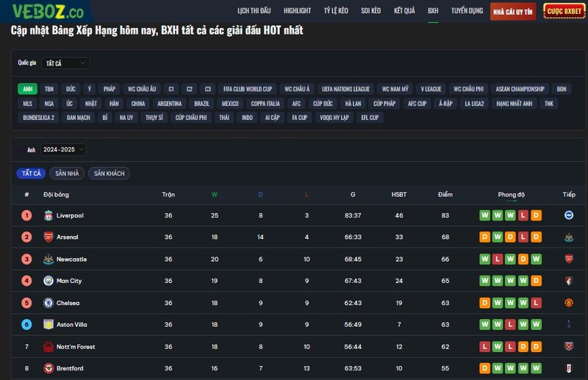Click next-opponent crest in Chelsea row
This screenshot has height=380, width=588.
[569, 302]
